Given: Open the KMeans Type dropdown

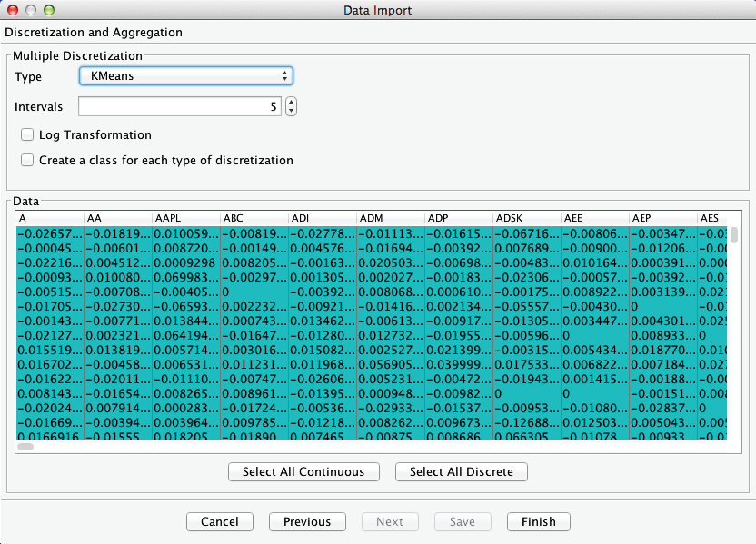Looking at the screenshot, I should tap(185, 76).
